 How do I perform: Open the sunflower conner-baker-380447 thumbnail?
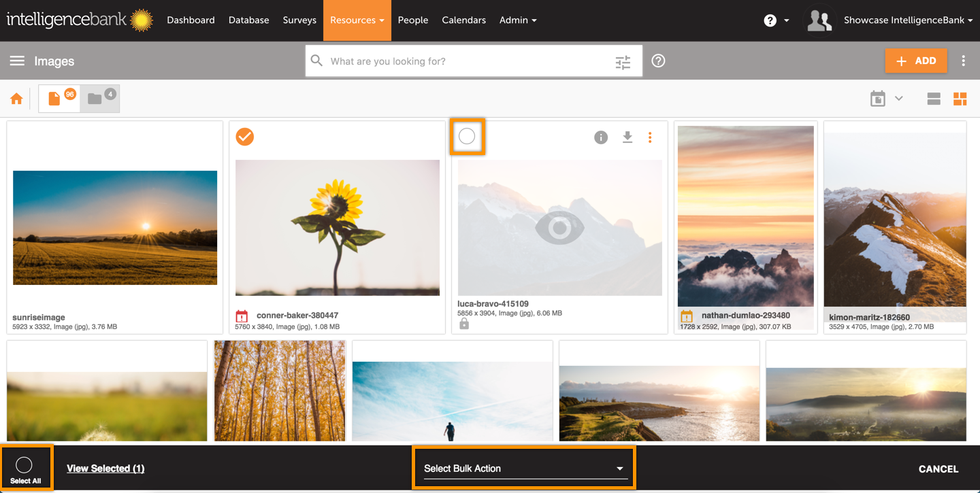pyautogui.click(x=338, y=228)
